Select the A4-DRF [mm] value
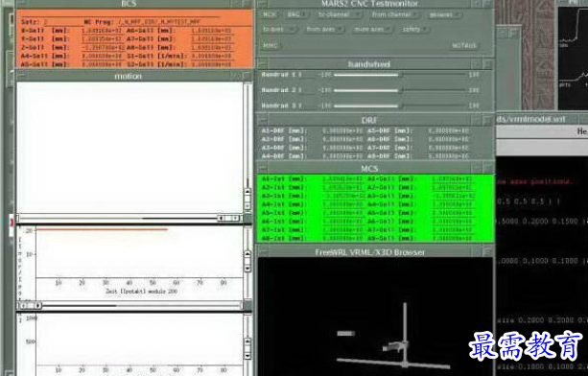The image size is (588, 376). pyautogui.click(x=342, y=156)
